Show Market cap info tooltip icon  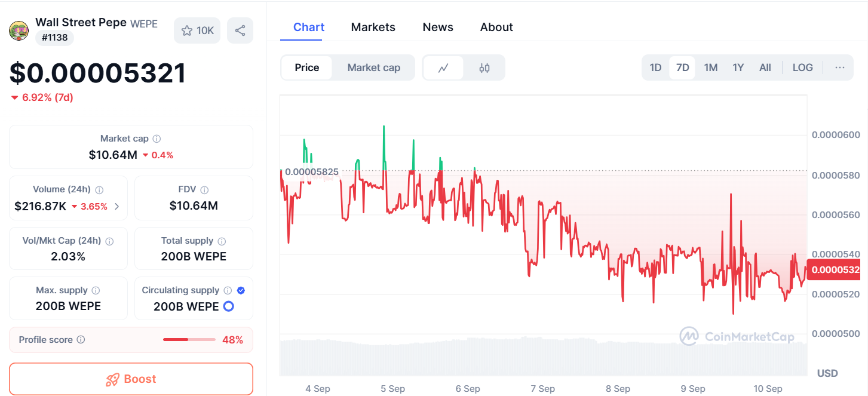point(157,139)
